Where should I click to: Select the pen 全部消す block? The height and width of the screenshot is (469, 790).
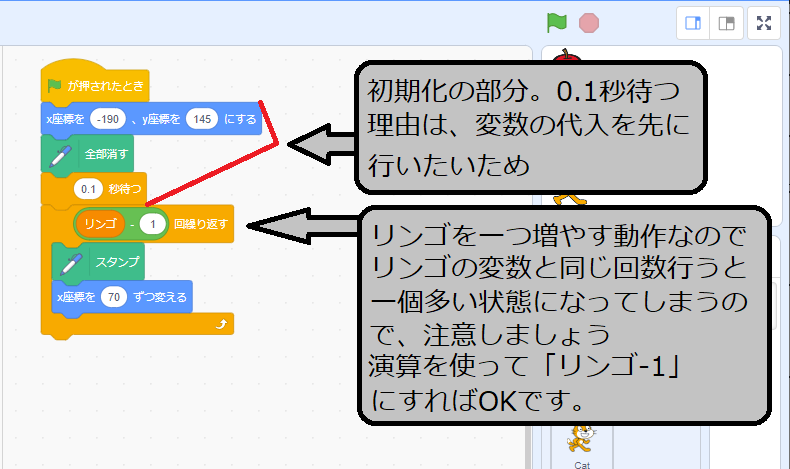(x=88, y=154)
